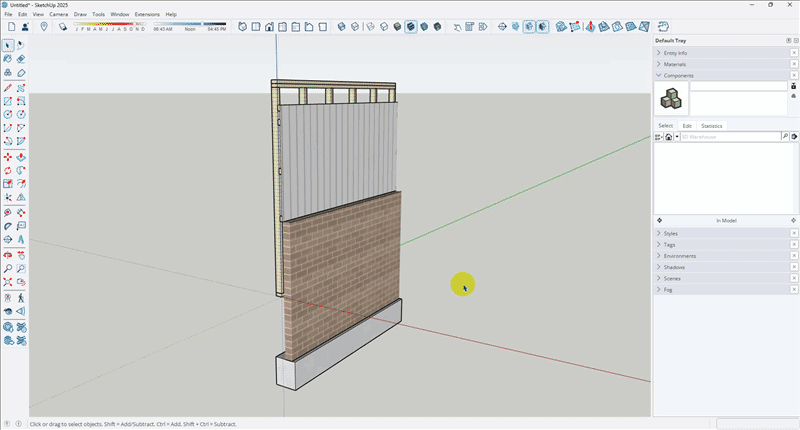Screen dimensions: 800x430
Task: Pick the Paint Bucket tool
Action: click(8, 59)
